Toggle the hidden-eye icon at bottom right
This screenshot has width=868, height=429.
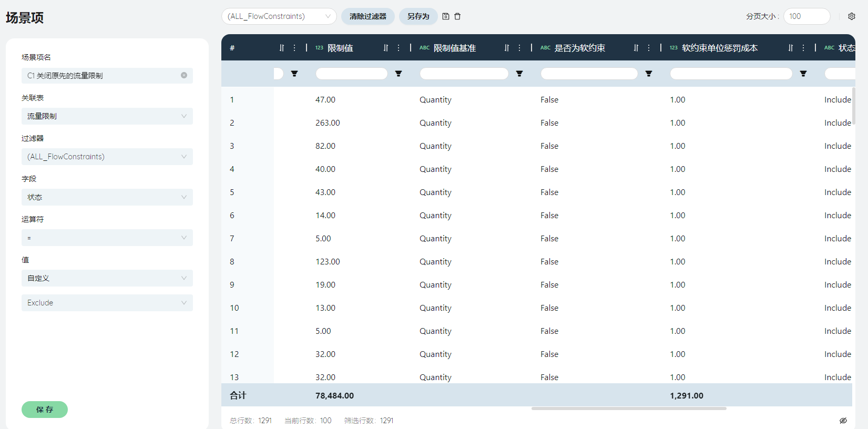(x=843, y=421)
